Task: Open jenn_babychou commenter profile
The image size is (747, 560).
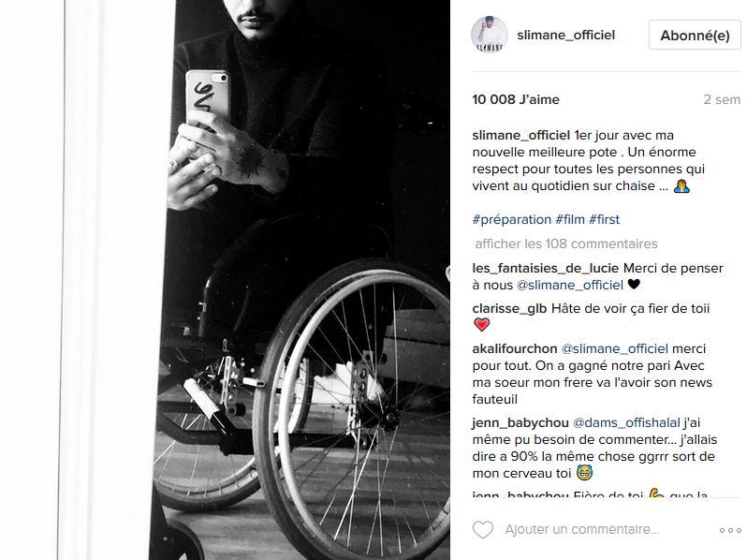Action: (x=520, y=422)
